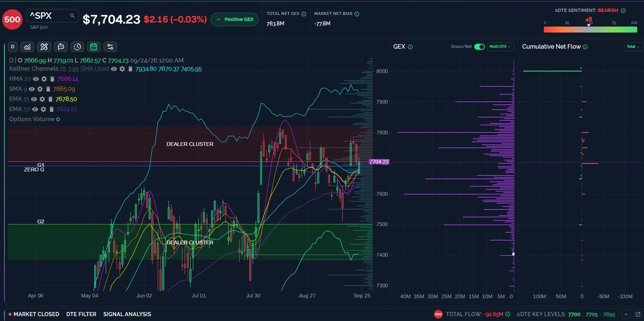Click the history clock icon

77,47
